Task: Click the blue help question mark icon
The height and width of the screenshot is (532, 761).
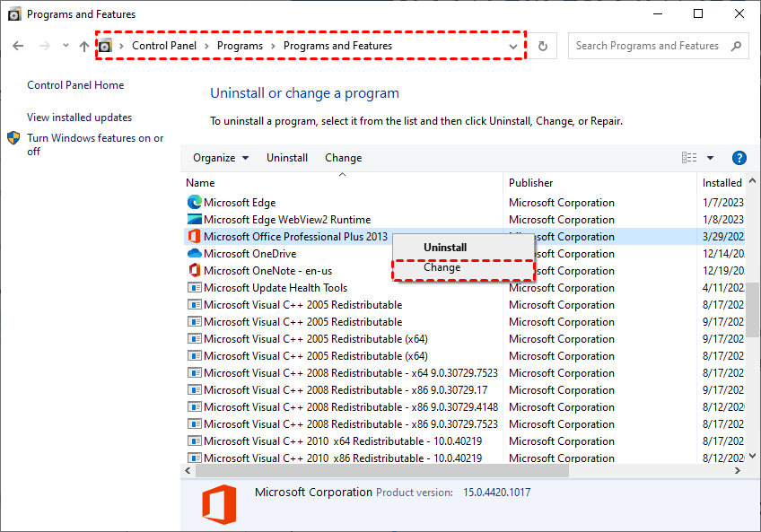Action: click(x=739, y=158)
